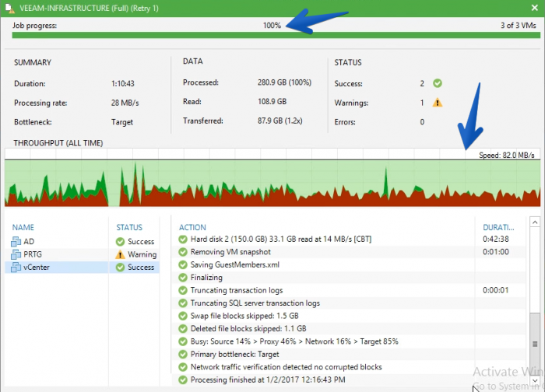The image size is (545, 392).
Task: Click the PRTG VM icon
Action: tap(16, 254)
